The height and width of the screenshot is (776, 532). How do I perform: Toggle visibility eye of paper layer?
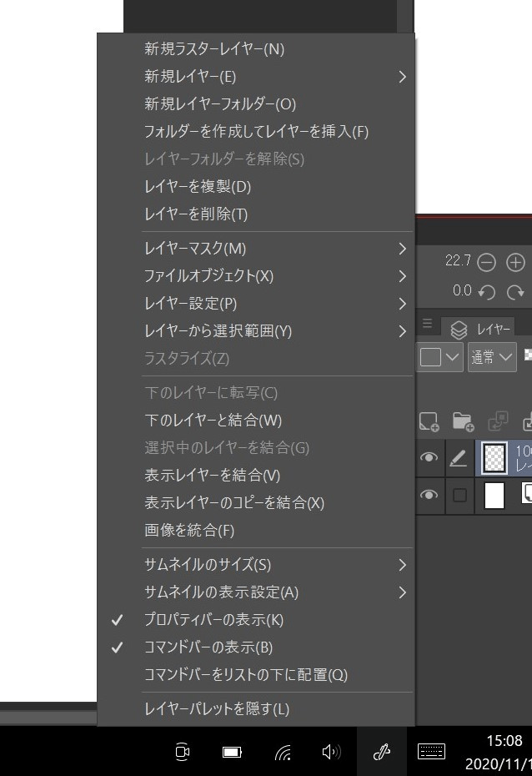[x=429, y=495]
